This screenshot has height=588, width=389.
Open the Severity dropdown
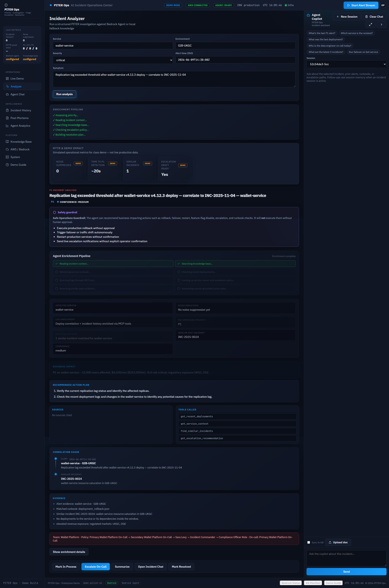(x=113, y=60)
